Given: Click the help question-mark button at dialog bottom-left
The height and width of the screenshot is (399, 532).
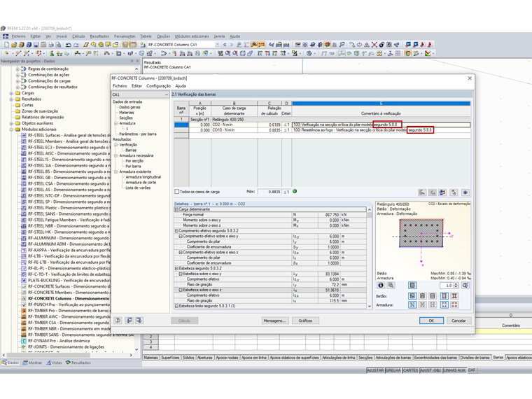Looking at the screenshot, I should pos(118,321).
